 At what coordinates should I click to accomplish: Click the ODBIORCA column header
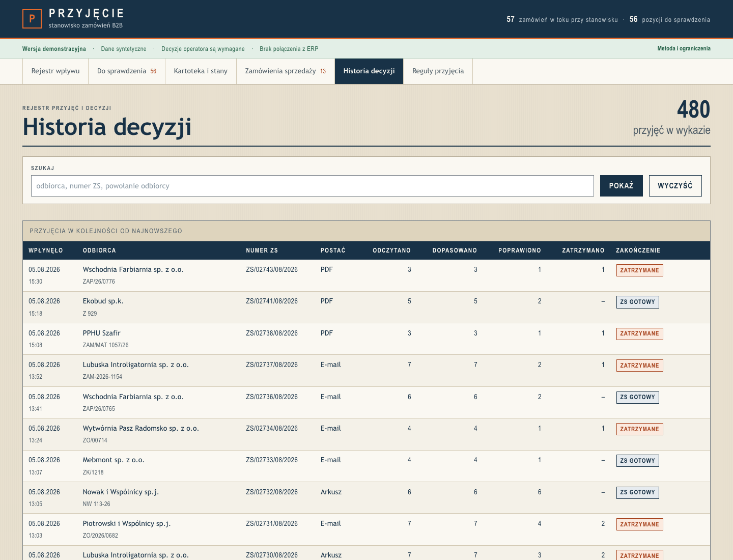coord(99,250)
